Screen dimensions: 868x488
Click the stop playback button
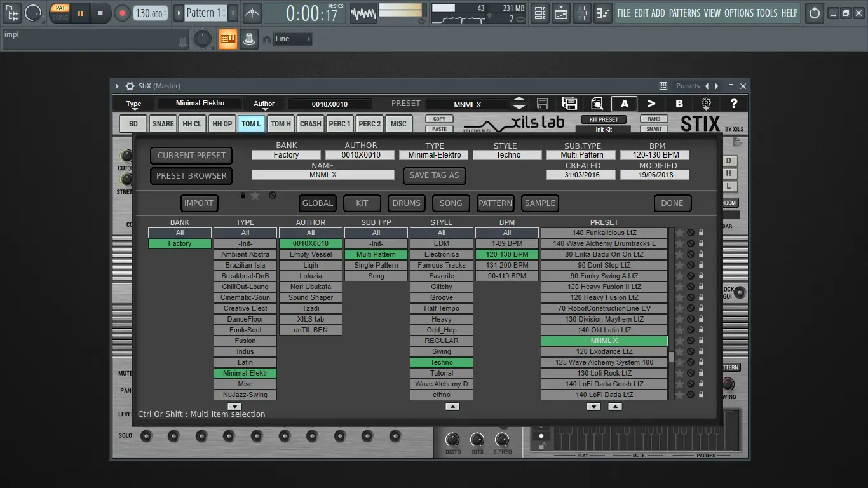[100, 13]
